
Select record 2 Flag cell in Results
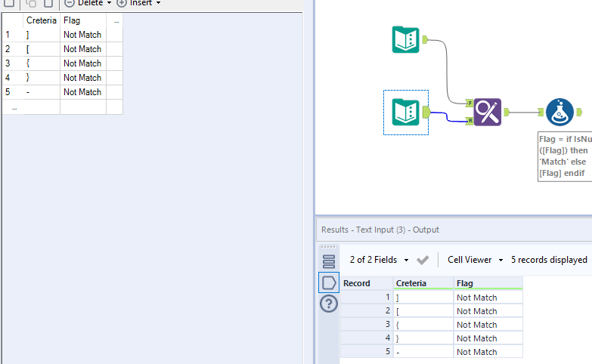click(488, 311)
